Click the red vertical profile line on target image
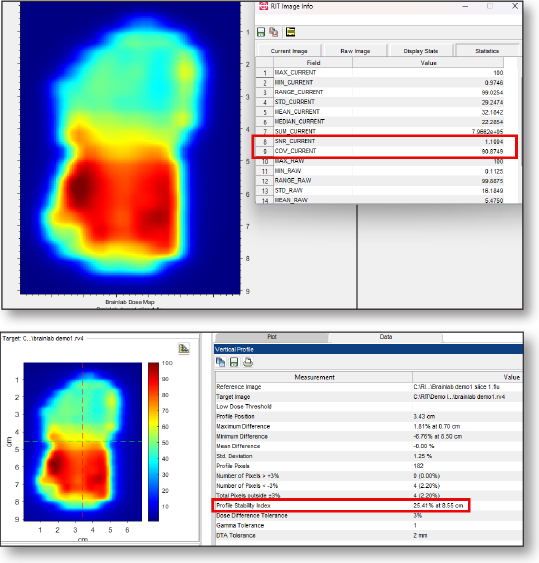 (83, 441)
